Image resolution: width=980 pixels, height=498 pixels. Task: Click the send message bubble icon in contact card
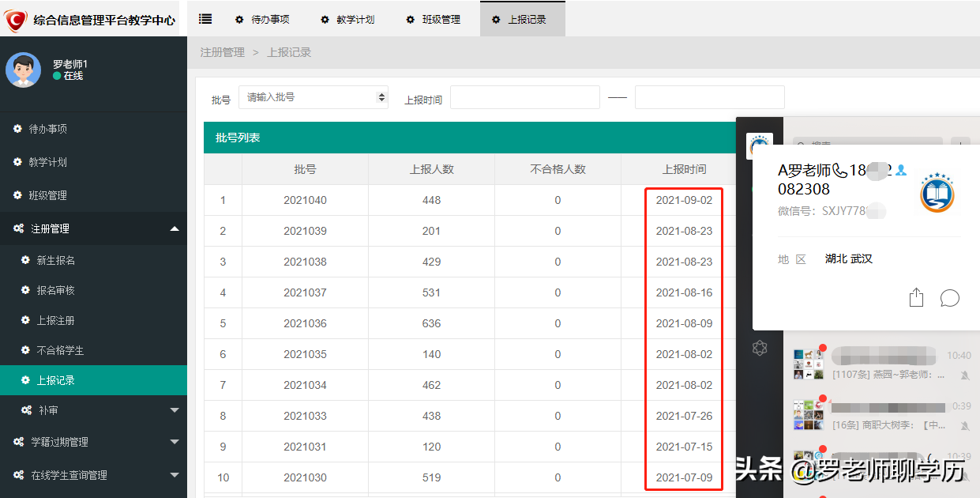click(950, 298)
